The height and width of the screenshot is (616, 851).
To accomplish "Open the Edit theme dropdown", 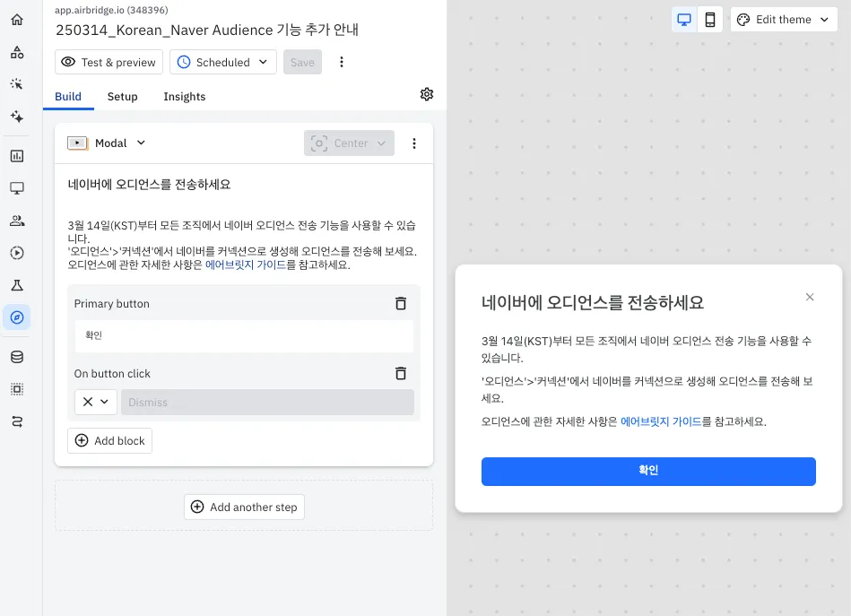I will pyautogui.click(x=784, y=20).
